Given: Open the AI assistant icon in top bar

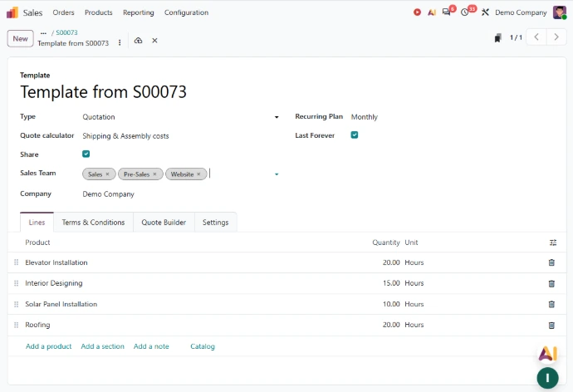Looking at the screenshot, I should pyautogui.click(x=432, y=12).
